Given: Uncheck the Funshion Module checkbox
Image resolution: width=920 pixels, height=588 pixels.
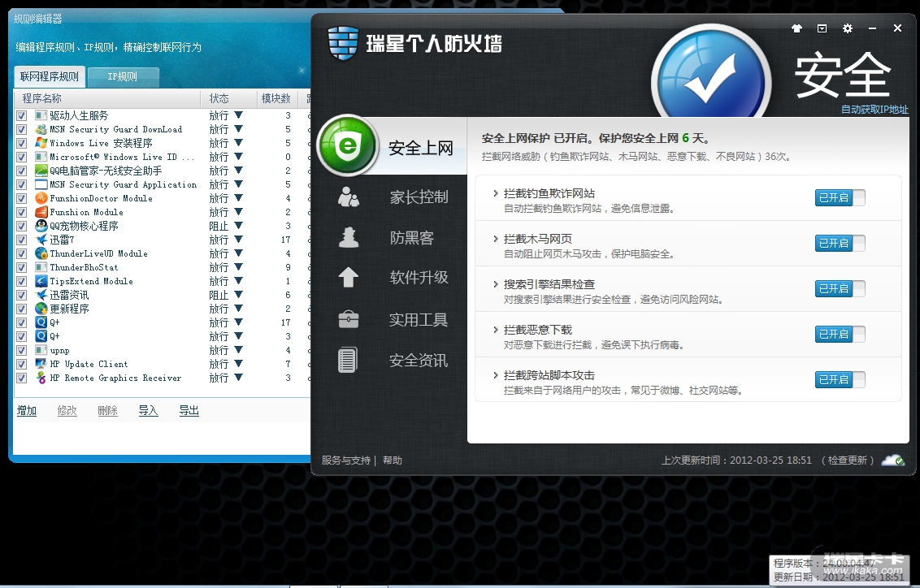Looking at the screenshot, I should pos(21,212).
